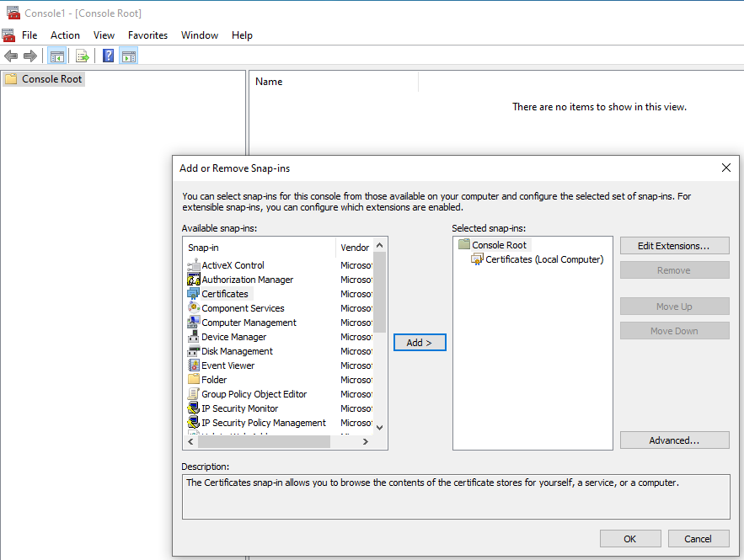This screenshot has width=744, height=560.
Task: Click right arrow of horizontal snap-ins scrollbar
Action: pos(366,441)
